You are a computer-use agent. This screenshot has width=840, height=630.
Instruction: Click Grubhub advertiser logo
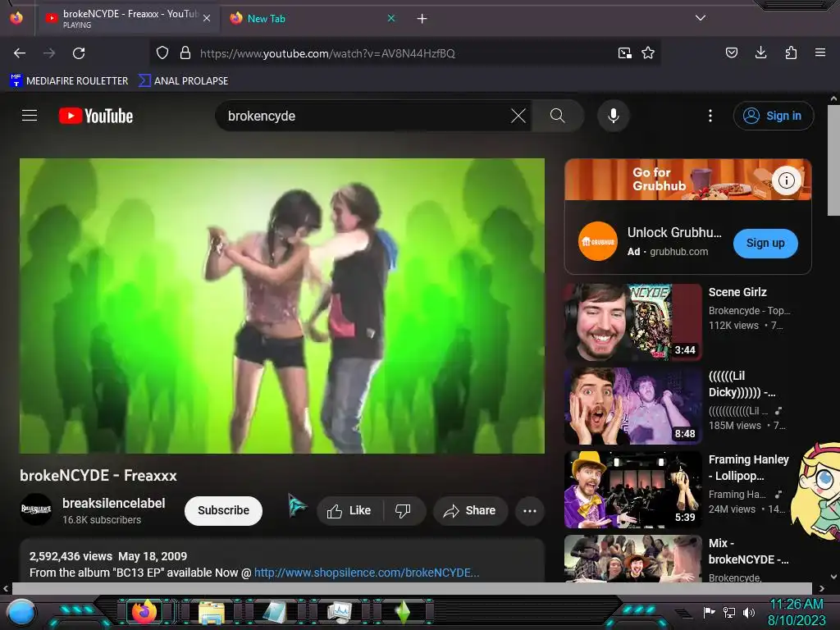[x=598, y=241]
